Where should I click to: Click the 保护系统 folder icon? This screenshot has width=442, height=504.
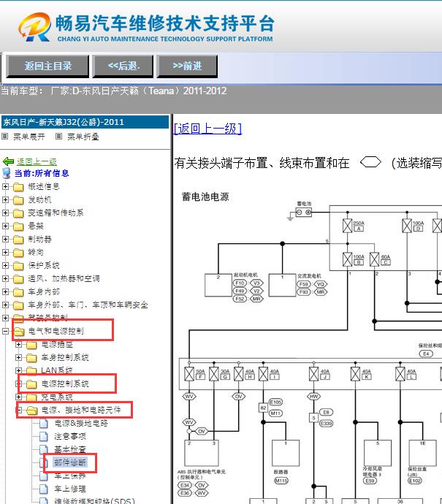coord(18,266)
